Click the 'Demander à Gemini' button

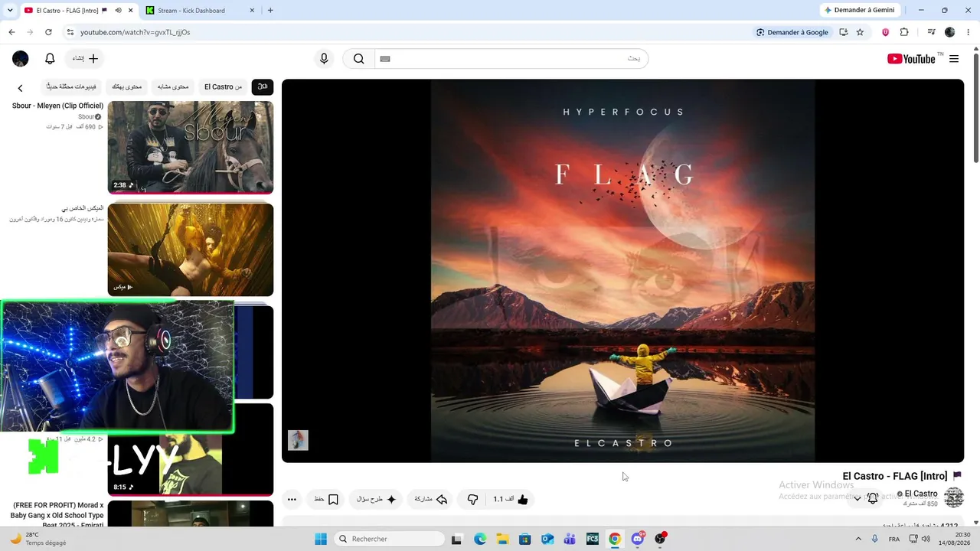tap(859, 10)
